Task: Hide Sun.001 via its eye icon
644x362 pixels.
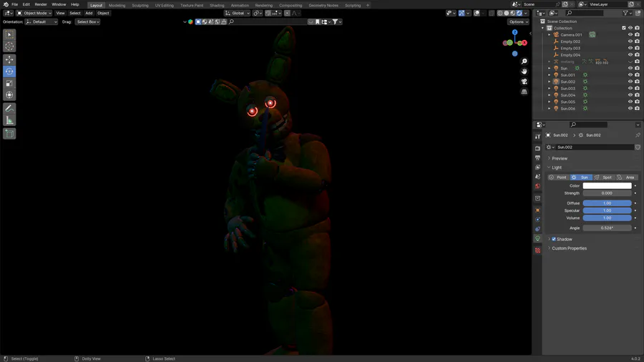Action: 630,75
